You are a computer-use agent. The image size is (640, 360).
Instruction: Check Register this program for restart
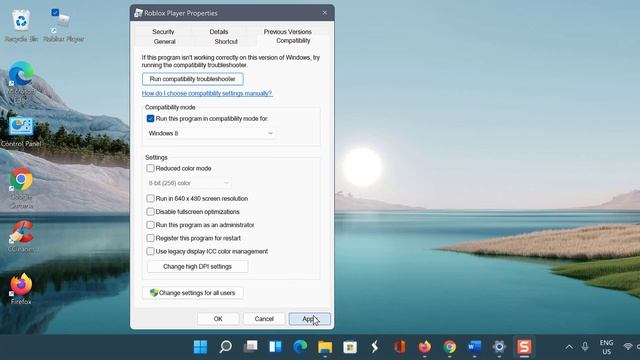click(150, 238)
